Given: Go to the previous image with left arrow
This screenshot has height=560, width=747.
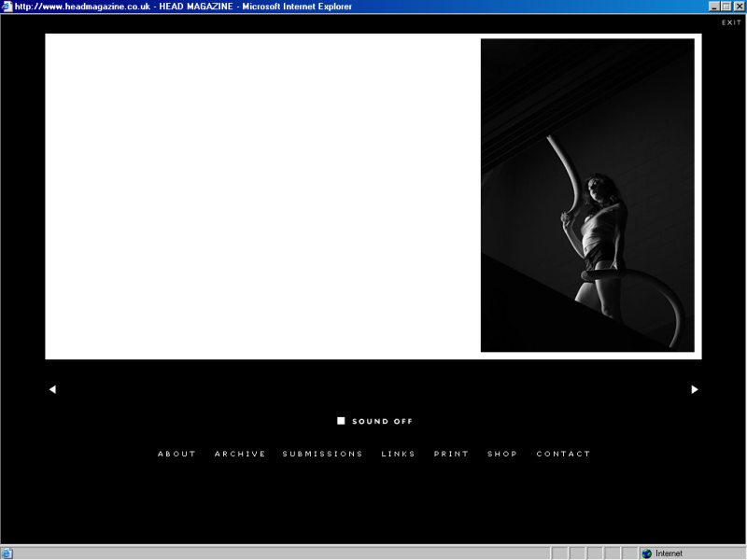Looking at the screenshot, I should point(52,389).
